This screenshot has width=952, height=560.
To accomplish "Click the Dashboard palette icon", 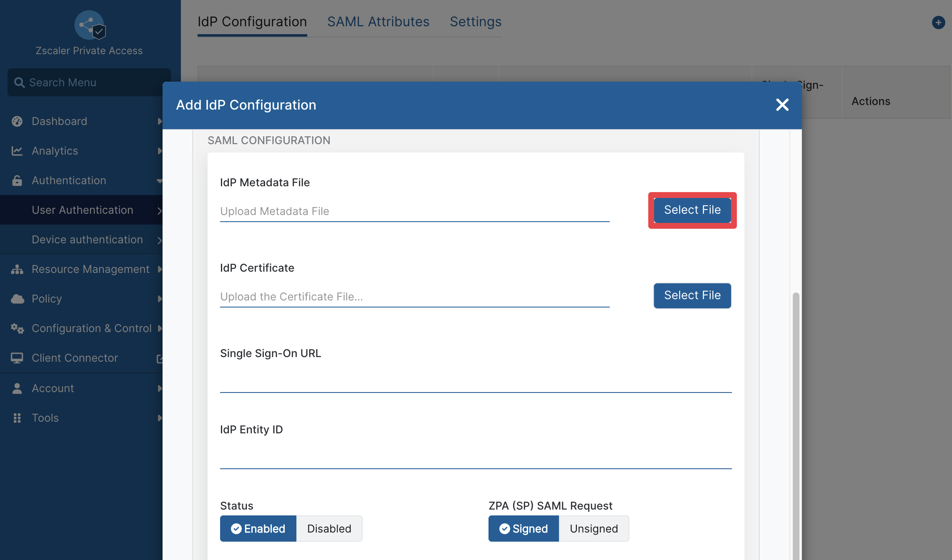I will click(x=17, y=121).
